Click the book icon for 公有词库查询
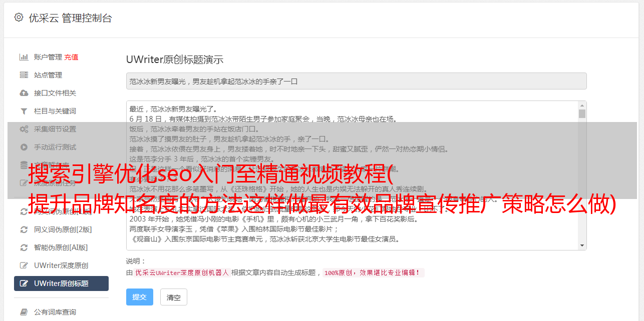 coord(24,312)
